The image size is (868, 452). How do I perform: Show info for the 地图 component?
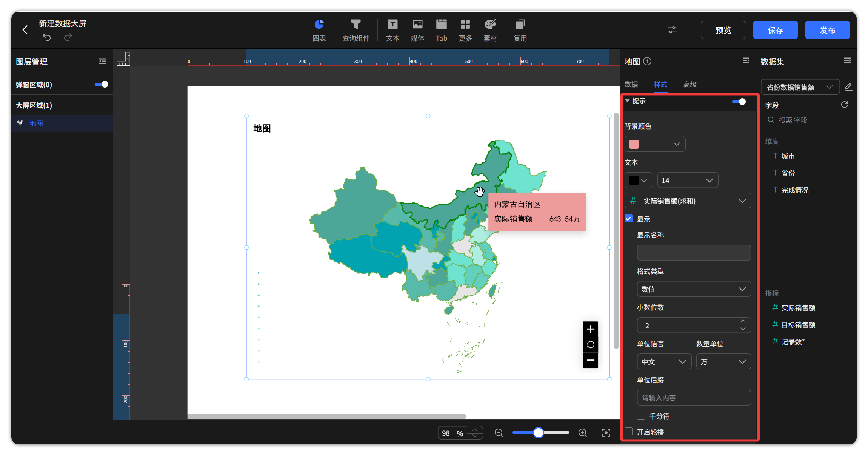click(x=647, y=61)
